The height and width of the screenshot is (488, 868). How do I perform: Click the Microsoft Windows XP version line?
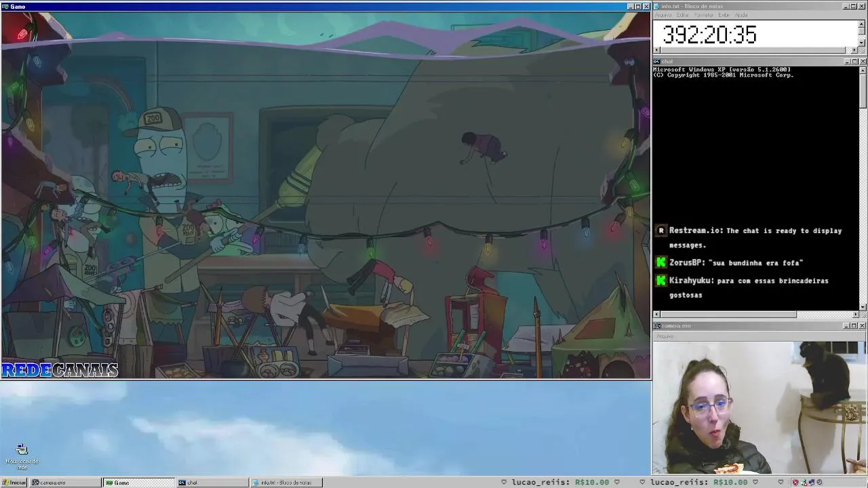[722, 69]
